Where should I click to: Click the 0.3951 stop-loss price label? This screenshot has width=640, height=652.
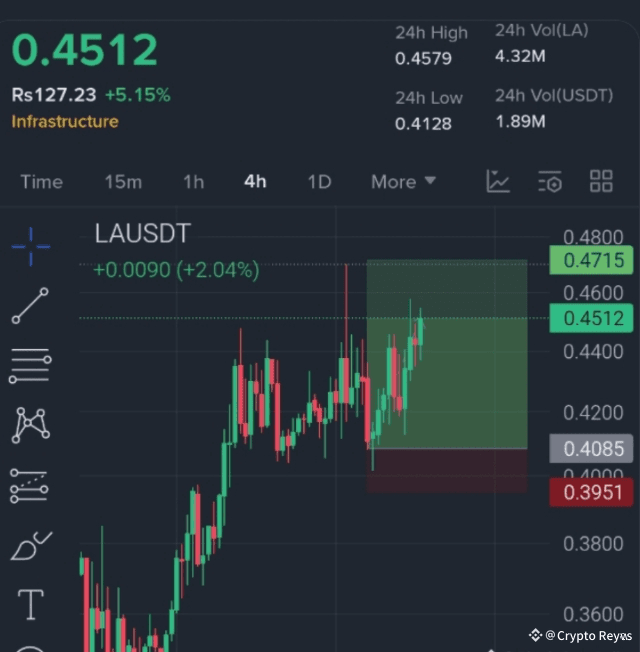[591, 492]
